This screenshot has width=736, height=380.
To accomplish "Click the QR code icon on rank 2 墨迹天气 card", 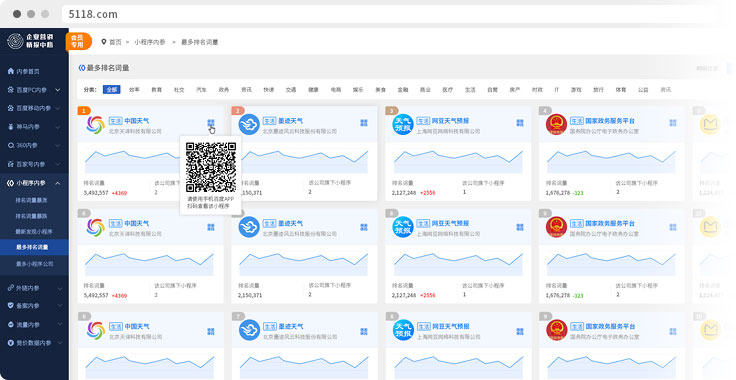I will click(x=364, y=123).
